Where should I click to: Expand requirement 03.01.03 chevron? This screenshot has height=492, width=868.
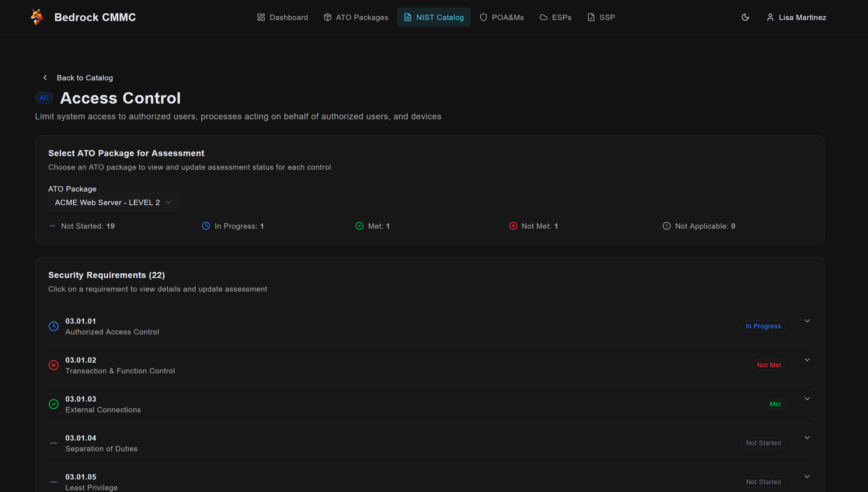click(x=807, y=399)
